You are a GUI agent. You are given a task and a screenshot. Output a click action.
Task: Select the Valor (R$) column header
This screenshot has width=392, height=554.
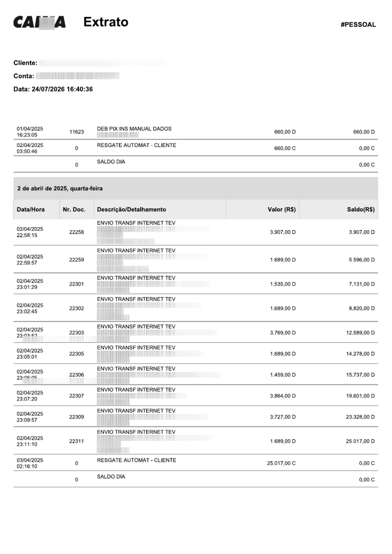[x=282, y=210]
